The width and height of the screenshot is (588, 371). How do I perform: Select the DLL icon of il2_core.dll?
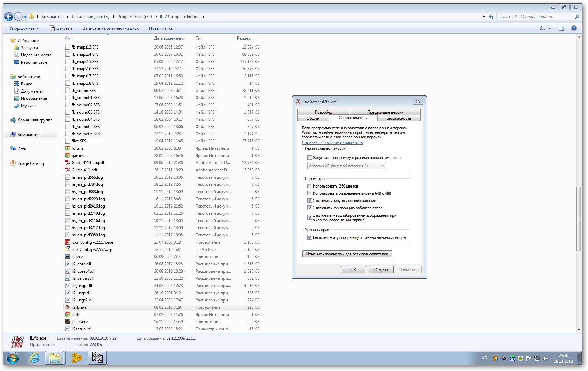pyautogui.click(x=67, y=264)
